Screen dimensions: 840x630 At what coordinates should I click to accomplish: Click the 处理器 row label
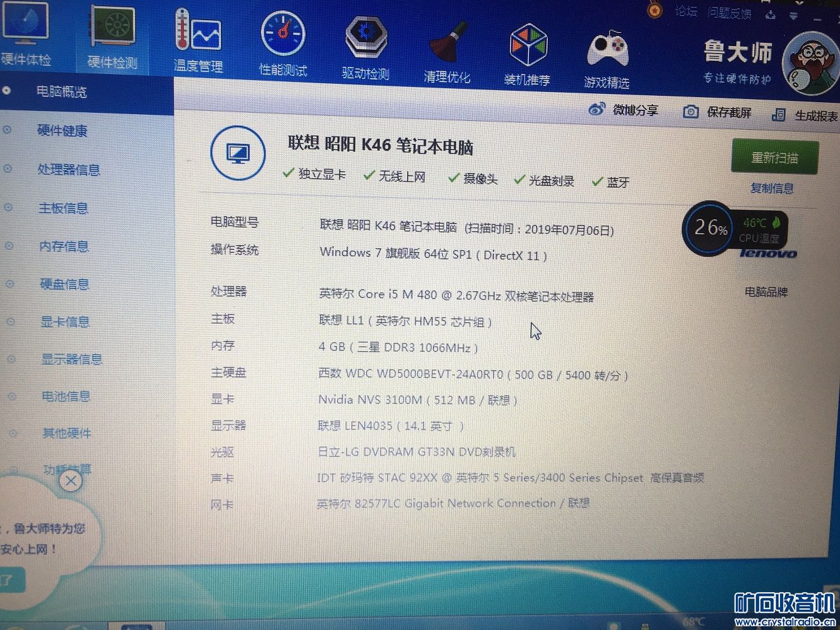228,292
